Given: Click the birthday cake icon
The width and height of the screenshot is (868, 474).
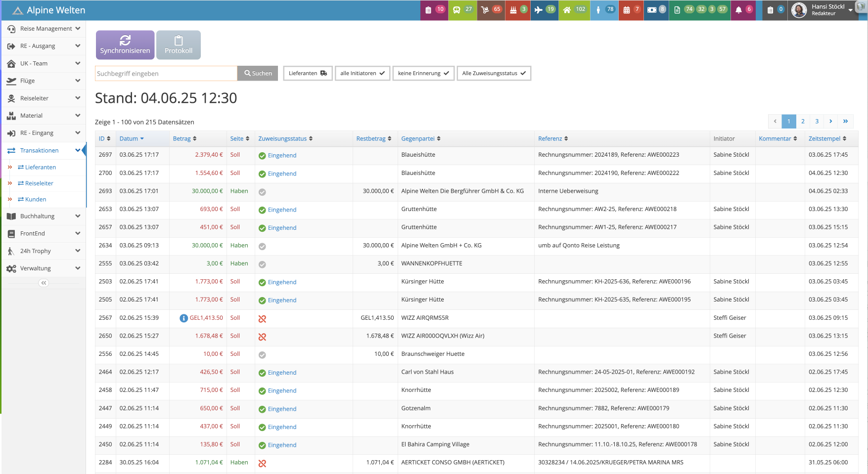Looking at the screenshot, I should tap(513, 10).
